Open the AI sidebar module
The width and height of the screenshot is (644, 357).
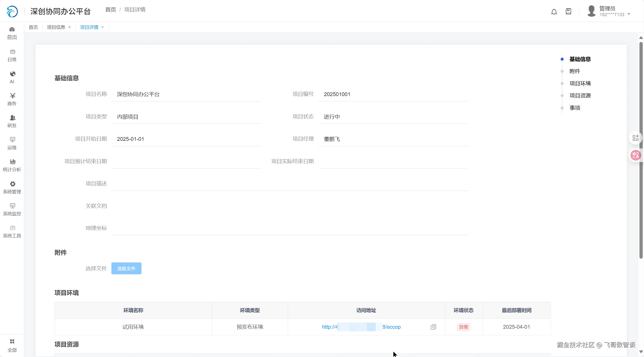(12, 77)
